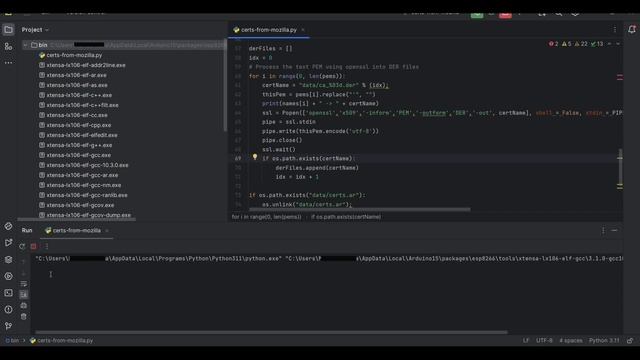The image size is (640, 360).
Task: Click the Run console horizontal scrollbar
Action: (x=271, y=332)
